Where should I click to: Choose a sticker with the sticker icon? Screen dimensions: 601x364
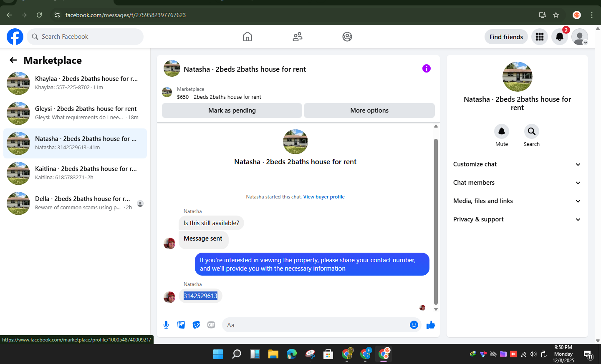[196, 325]
